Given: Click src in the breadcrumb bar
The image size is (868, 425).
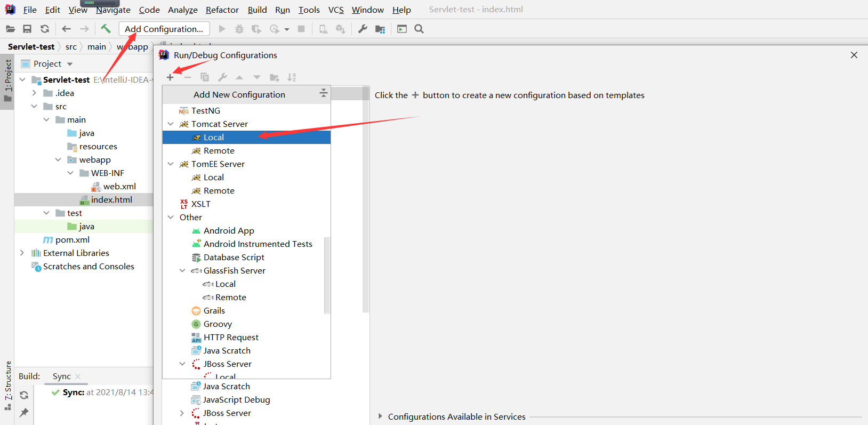Looking at the screenshot, I should tap(71, 47).
